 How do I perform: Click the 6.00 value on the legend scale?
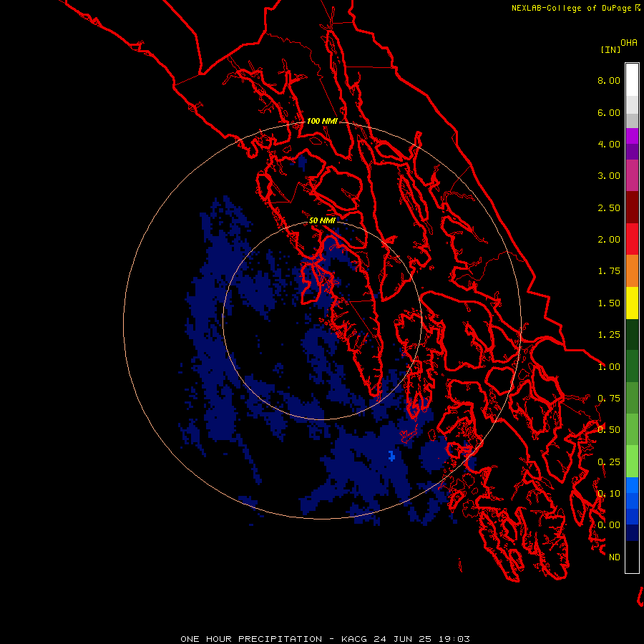click(x=609, y=112)
